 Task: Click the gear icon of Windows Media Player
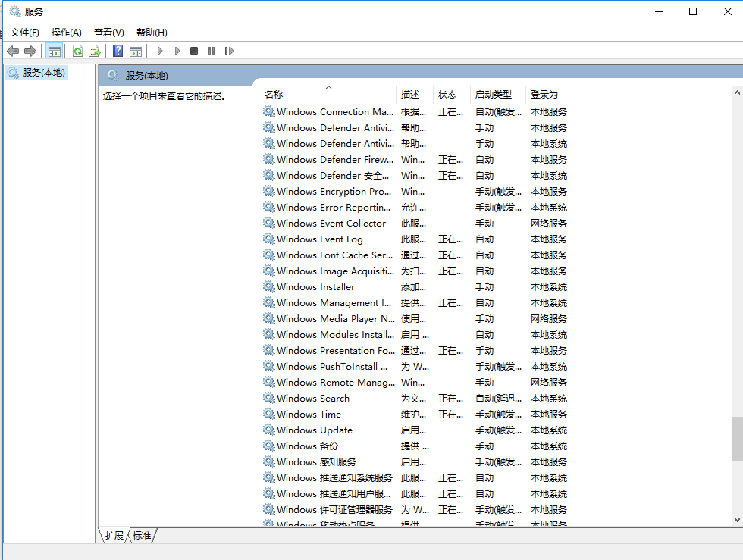[269, 318]
